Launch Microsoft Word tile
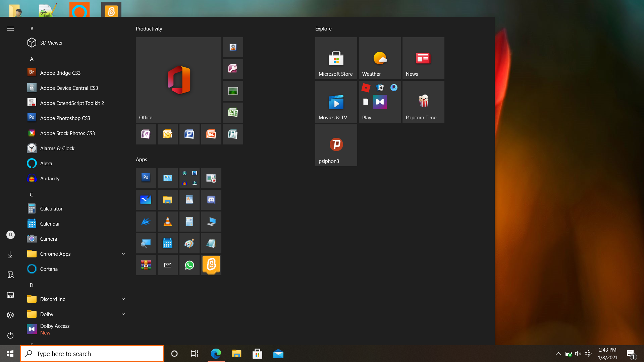 (x=190, y=134)
